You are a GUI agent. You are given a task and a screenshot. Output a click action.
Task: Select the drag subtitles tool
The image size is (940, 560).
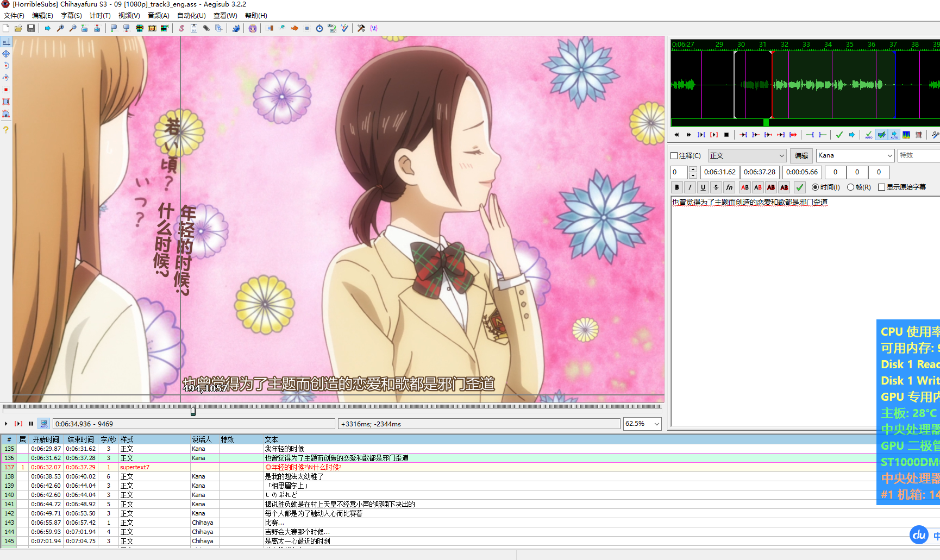6,54
